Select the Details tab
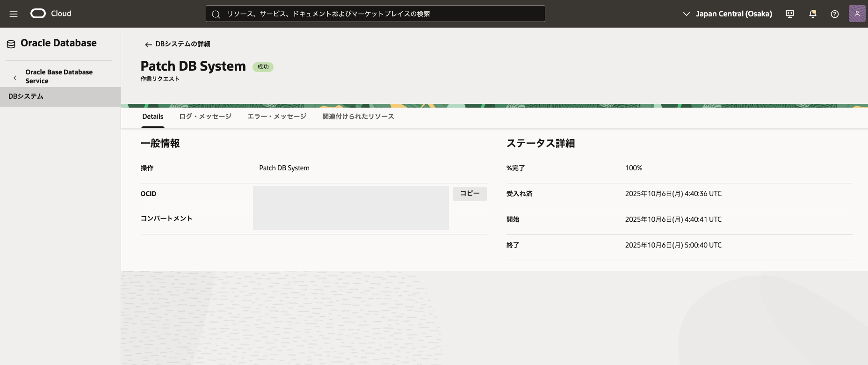 (153, 117)
